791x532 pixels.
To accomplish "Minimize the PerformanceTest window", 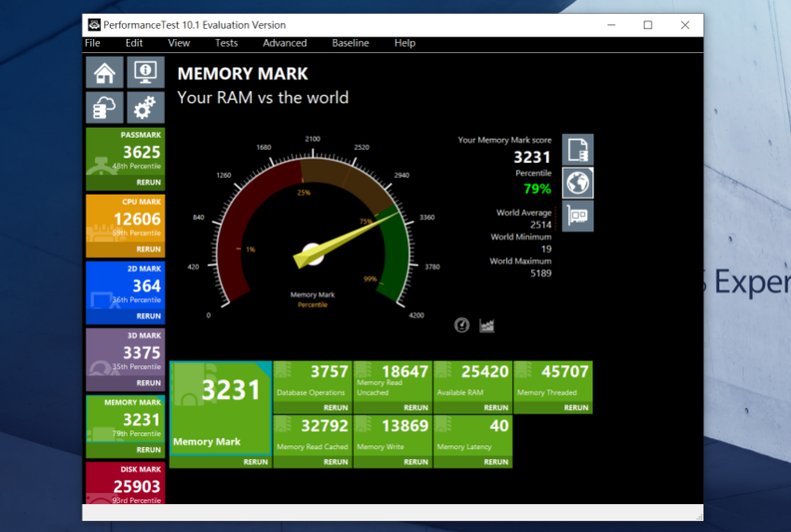I will click(611, 25).
